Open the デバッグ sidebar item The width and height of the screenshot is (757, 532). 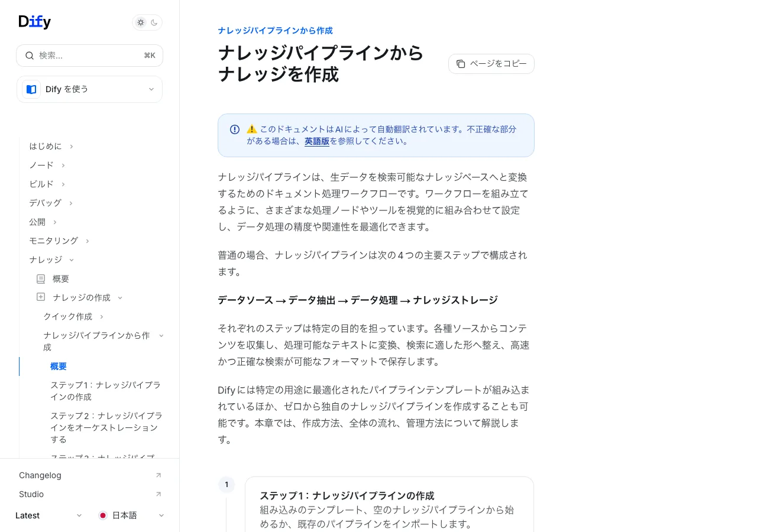[46, 203]
